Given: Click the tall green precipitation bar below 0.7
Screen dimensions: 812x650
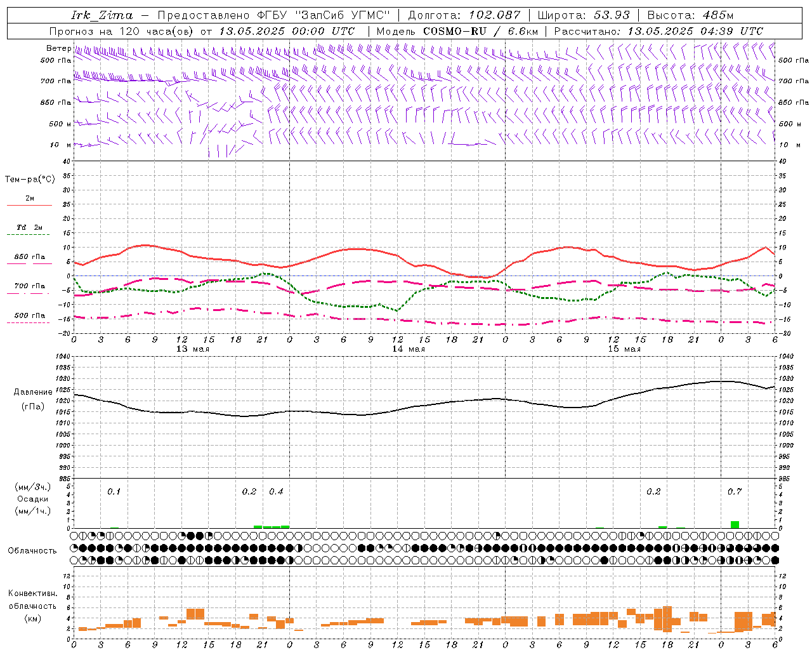Looking at the screenshot, I should click(735, 524).
